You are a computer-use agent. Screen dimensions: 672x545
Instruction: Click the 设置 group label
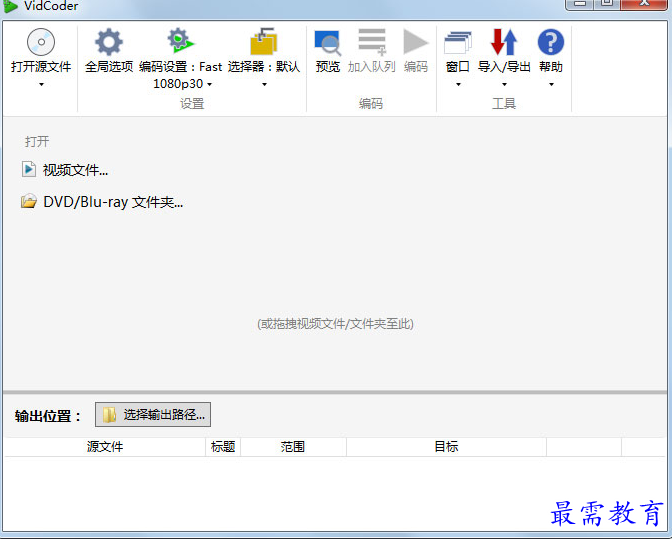192,104
